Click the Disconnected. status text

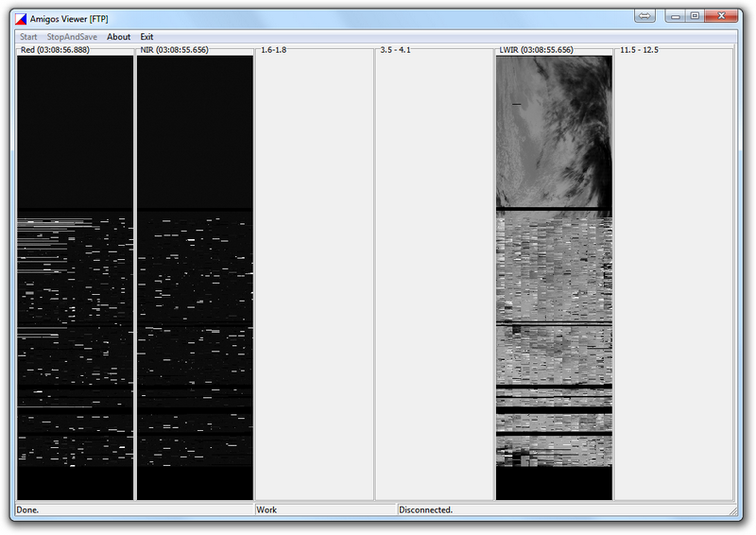pos(426,509)
